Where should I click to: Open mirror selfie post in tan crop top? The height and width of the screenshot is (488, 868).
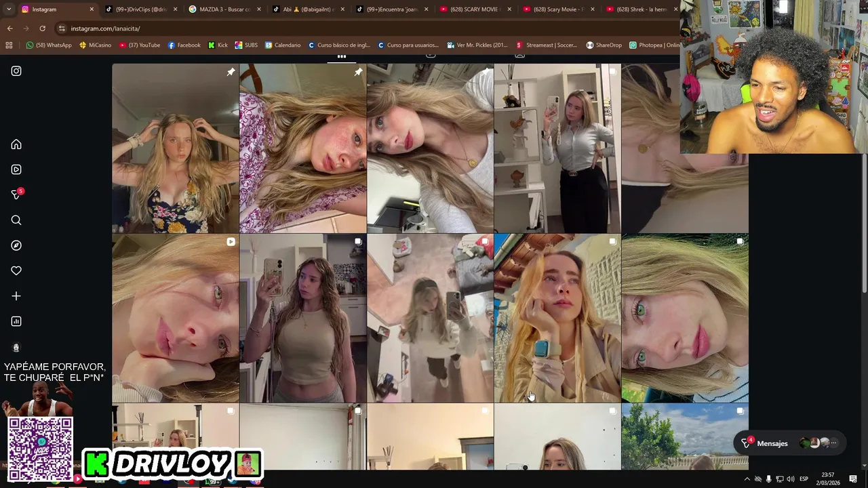tap(302, 319)
